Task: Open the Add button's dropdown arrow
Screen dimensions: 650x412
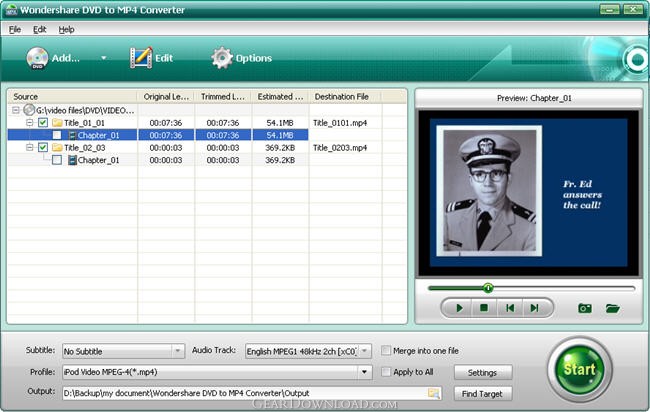Action: point(104,58)
